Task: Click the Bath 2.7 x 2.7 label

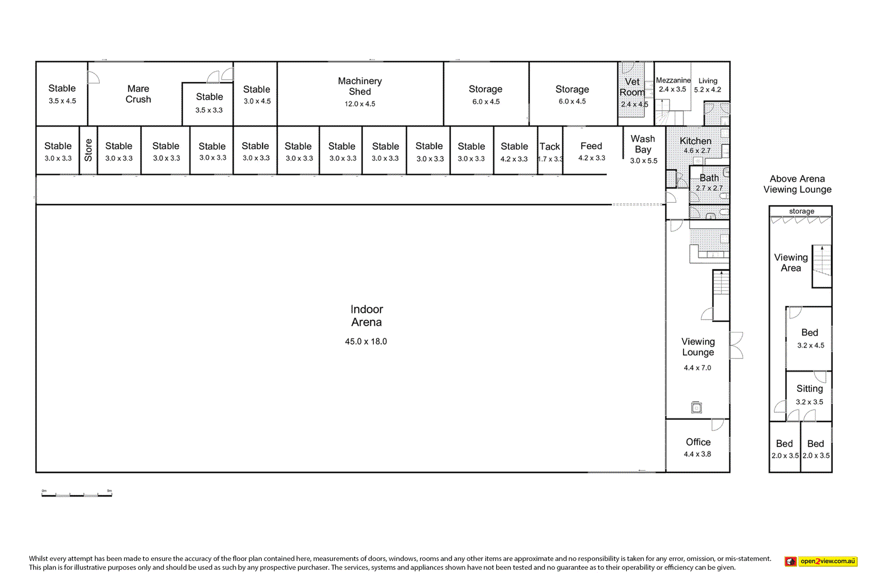Action: click(x=709, y=182)
